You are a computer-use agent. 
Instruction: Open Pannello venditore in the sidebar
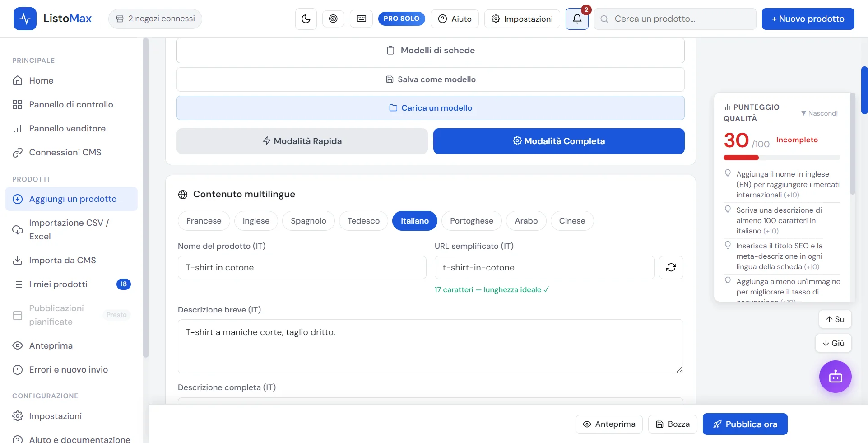[71, 128]
